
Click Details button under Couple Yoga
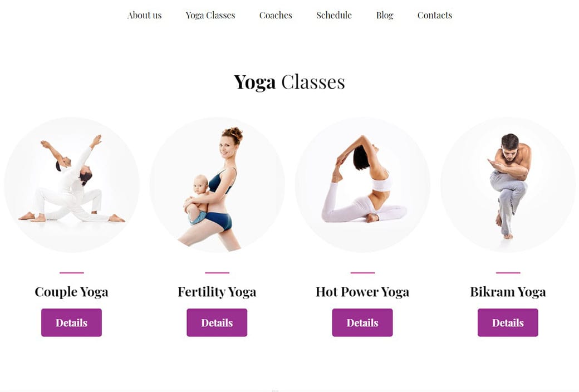point(72,322)
